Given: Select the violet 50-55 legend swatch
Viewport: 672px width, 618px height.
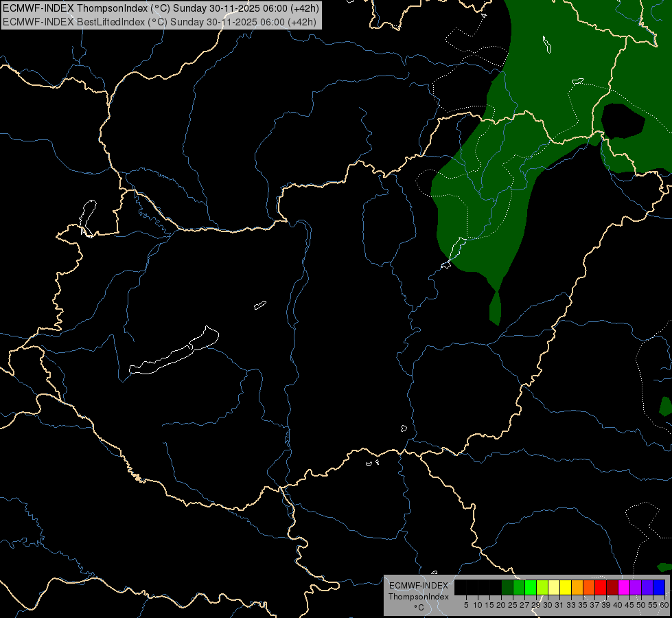Looking at the screenshot, I should click(x=647, y=587).
